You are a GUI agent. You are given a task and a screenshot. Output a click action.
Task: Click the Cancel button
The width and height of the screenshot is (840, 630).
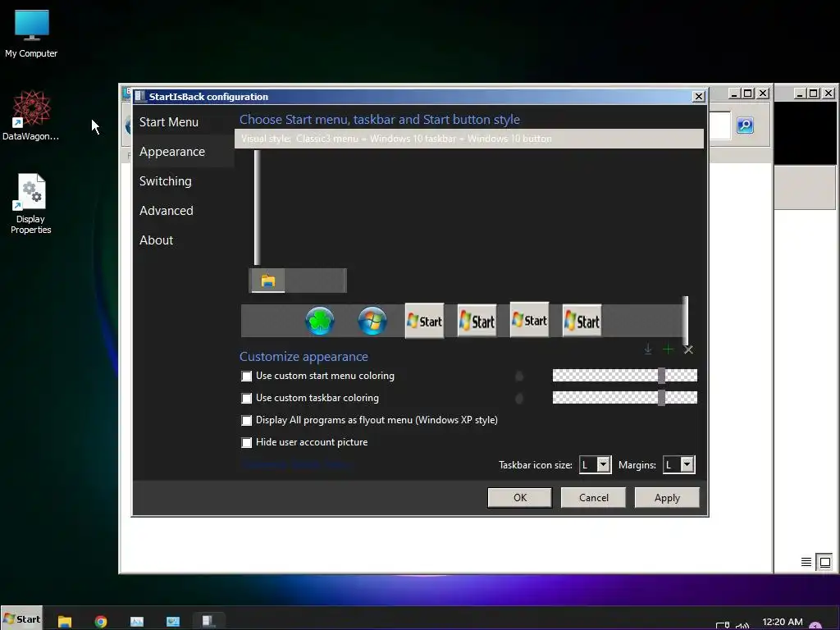(593, 498)
